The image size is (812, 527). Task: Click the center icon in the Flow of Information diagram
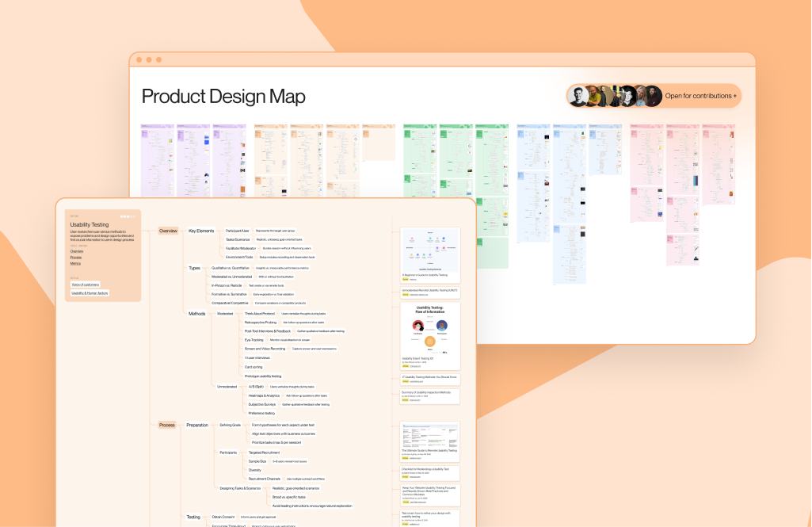tap(430, 342)
